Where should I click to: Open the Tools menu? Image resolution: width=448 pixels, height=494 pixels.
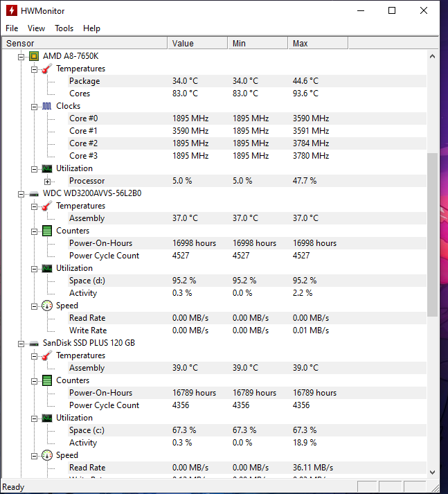point(64,28)
